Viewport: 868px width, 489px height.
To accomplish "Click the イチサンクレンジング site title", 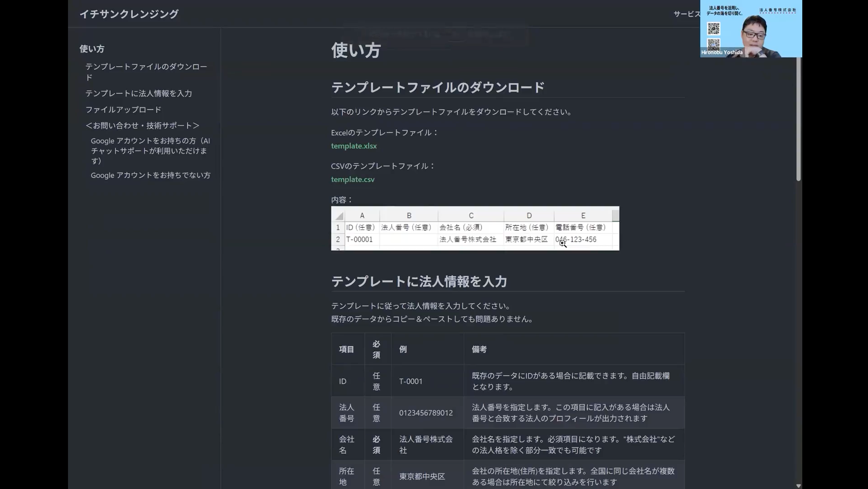I will click(129, 14).
